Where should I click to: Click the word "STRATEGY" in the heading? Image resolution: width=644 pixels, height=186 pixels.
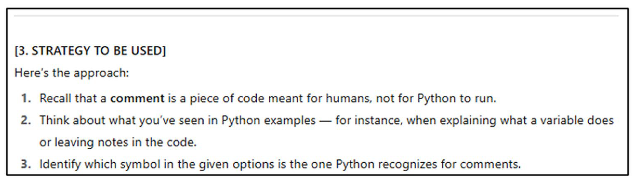coord(61,51)
